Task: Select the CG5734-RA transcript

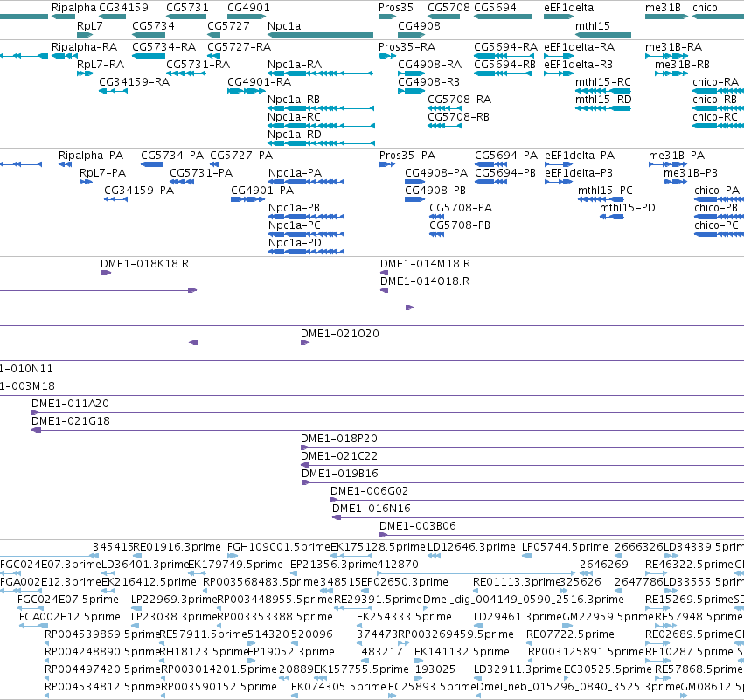Action: tap(149, 56)
